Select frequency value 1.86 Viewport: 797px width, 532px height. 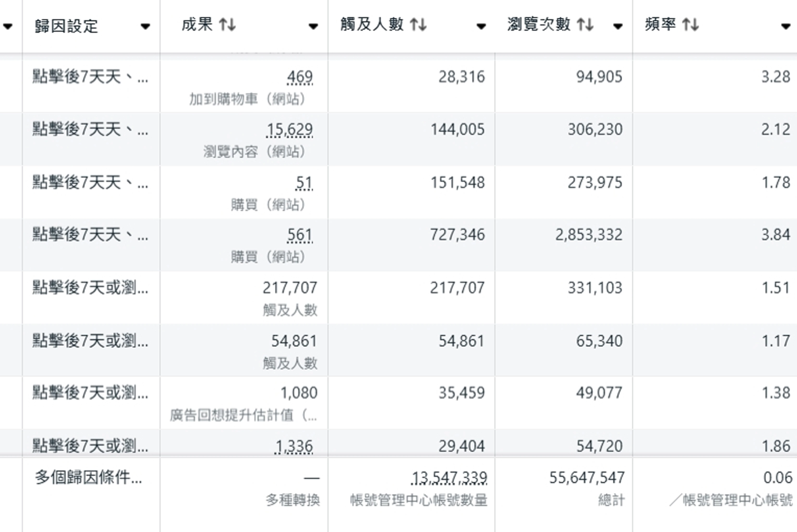pos(776,447)
